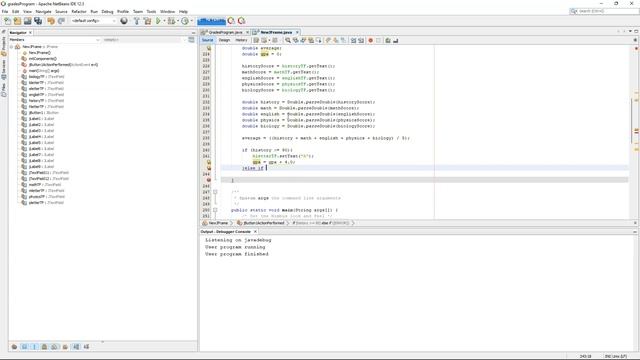Collapse the main method fold at line 250

(215, 210)
